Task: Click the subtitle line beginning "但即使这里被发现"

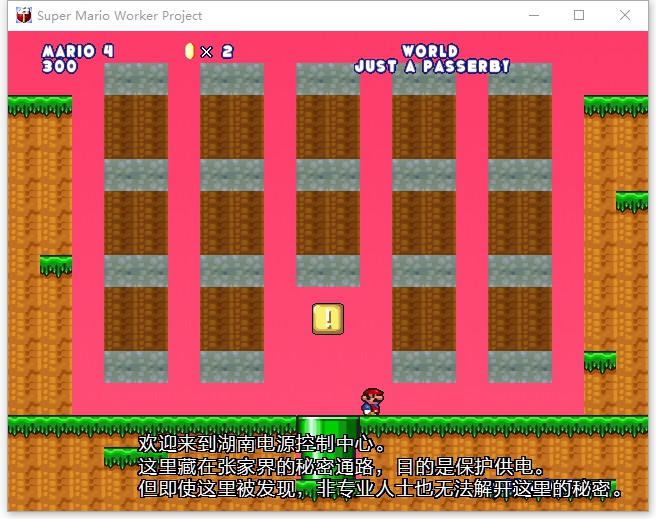Action: tap(380, 489)
